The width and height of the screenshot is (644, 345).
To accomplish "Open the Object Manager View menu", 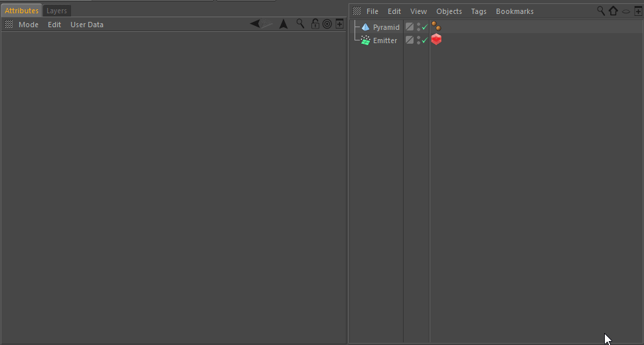I will point(418,11).
